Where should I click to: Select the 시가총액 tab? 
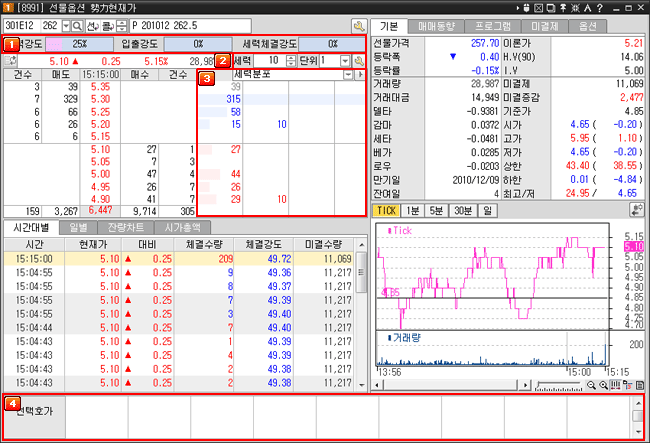(182, 227)
